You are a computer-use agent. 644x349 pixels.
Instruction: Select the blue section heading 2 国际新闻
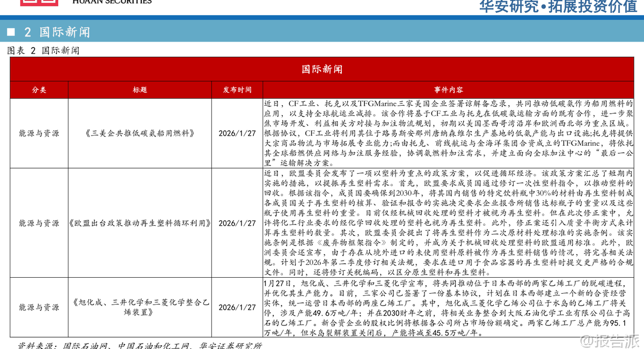click(65, 32)
